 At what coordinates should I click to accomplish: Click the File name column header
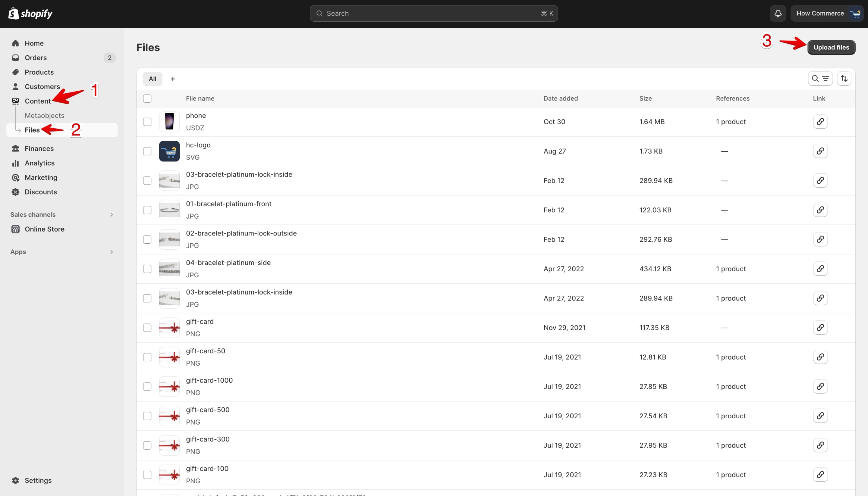200,98
